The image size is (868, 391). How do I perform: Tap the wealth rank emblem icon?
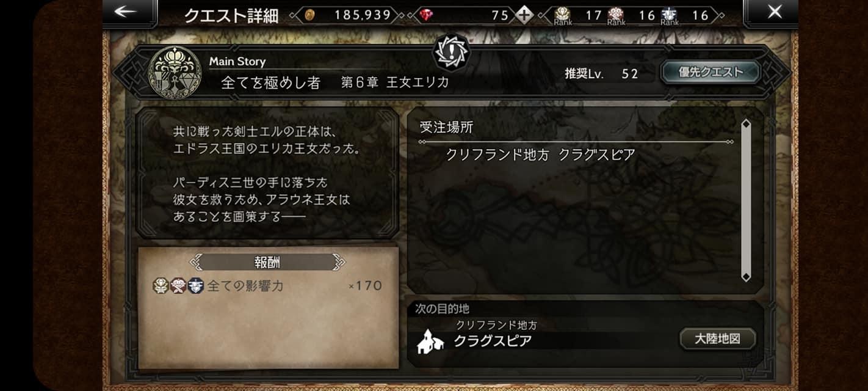pos(563,15)
